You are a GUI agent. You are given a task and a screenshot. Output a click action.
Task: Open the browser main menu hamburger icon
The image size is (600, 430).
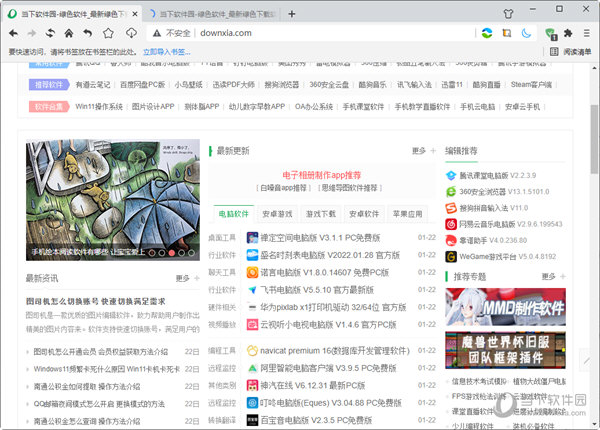click(587, 33)
